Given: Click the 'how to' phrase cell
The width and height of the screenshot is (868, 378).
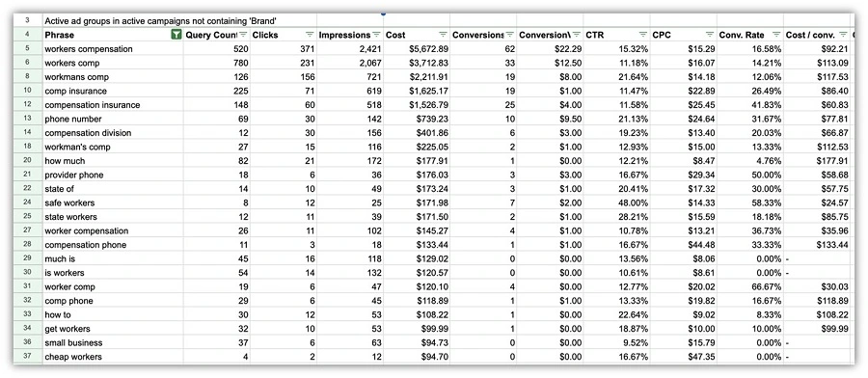Looking at the screenshot, I should point(113,315).
